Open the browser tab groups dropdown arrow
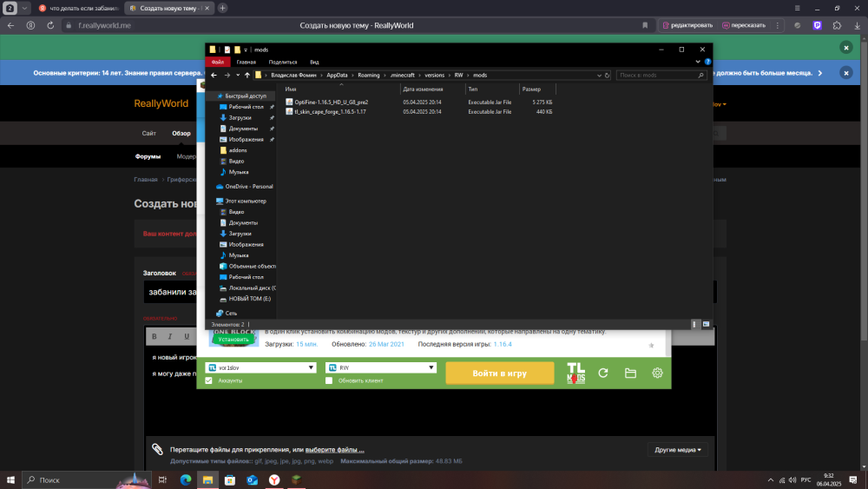 click(24, 9)
